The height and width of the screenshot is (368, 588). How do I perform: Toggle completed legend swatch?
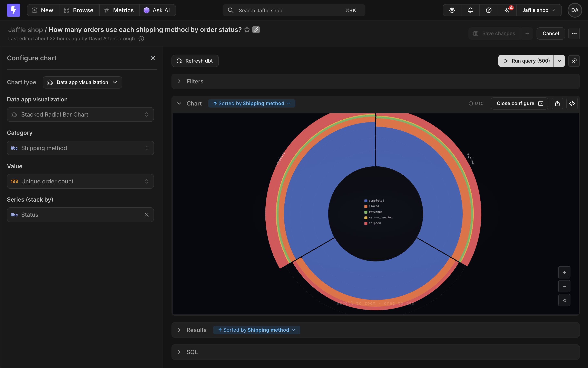(x=366, y=201)
